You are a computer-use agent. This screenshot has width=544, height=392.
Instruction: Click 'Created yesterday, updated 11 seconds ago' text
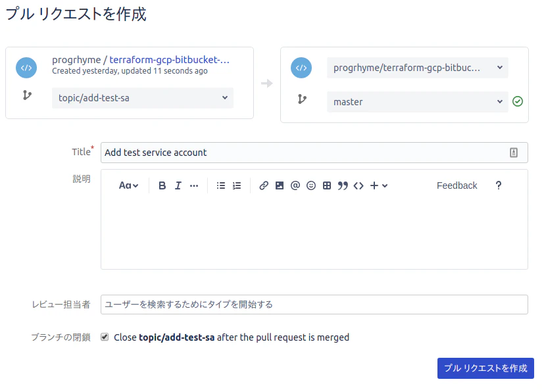[130, 71]
